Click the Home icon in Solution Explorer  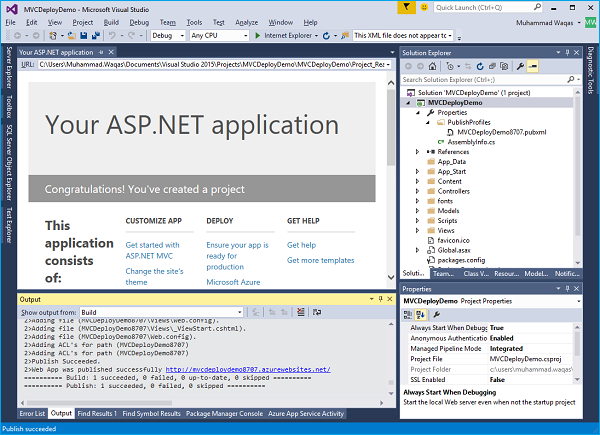[433, 65]
